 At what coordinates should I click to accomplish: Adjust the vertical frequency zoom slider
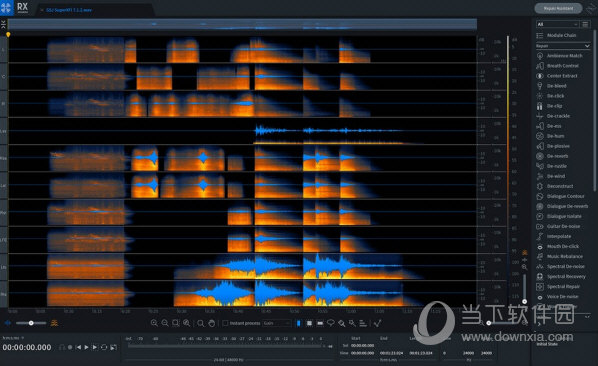click(x=525, y=288)
